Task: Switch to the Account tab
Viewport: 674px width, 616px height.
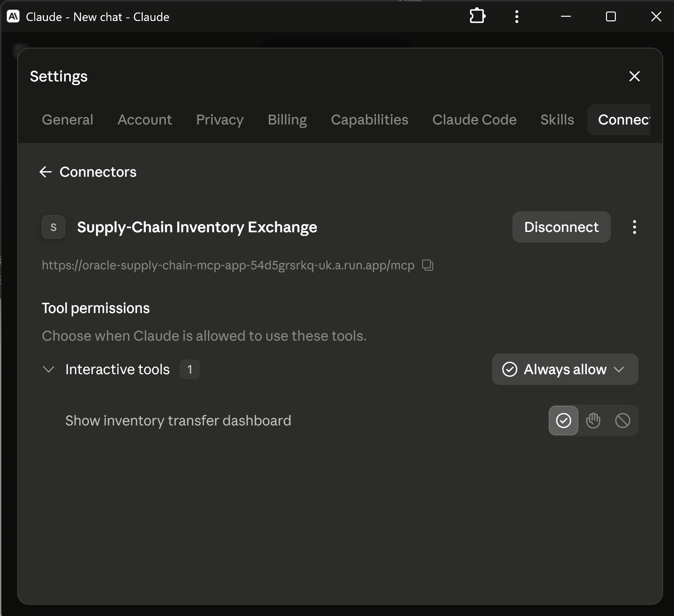Action: [145, 120]
